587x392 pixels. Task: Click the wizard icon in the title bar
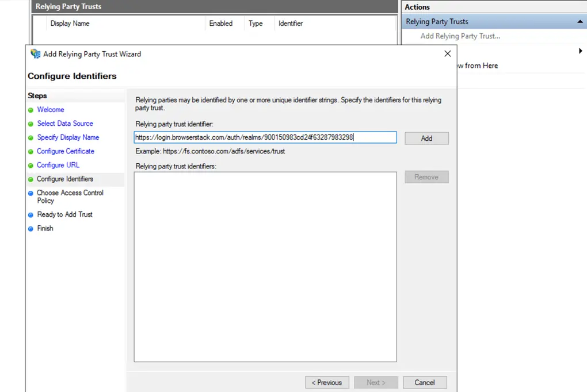[36, 54]
